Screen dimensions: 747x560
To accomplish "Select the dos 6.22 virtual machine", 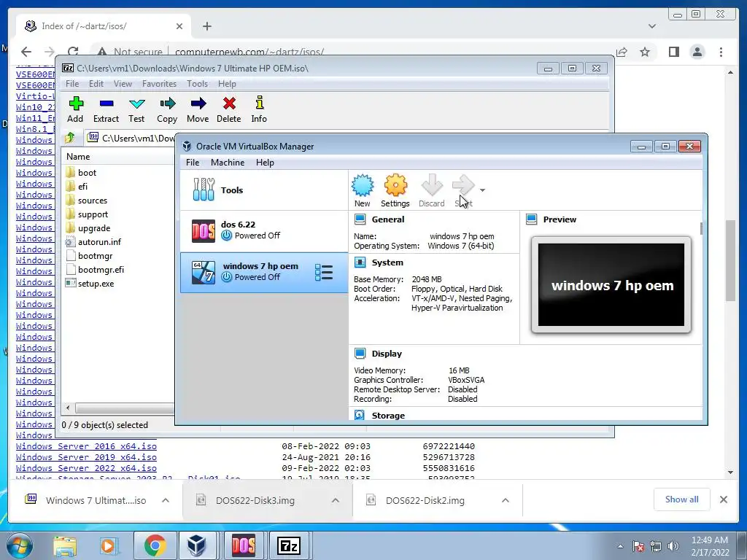I will coord(264,231).
